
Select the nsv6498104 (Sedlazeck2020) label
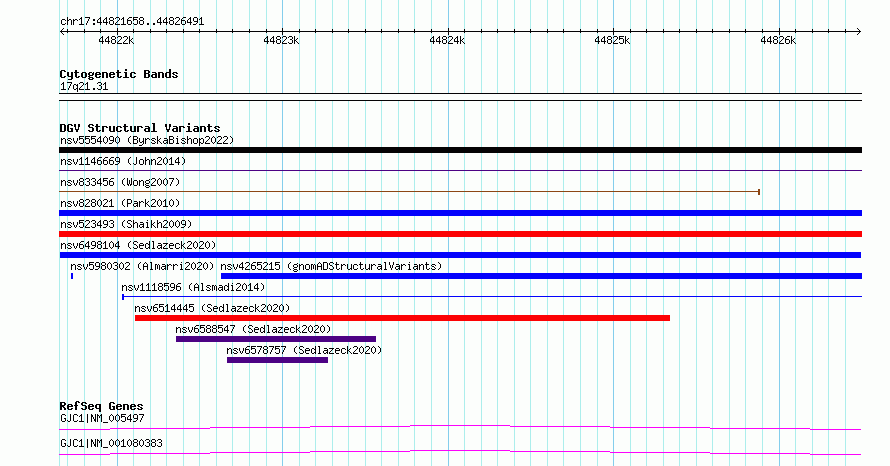coord(138,245)
